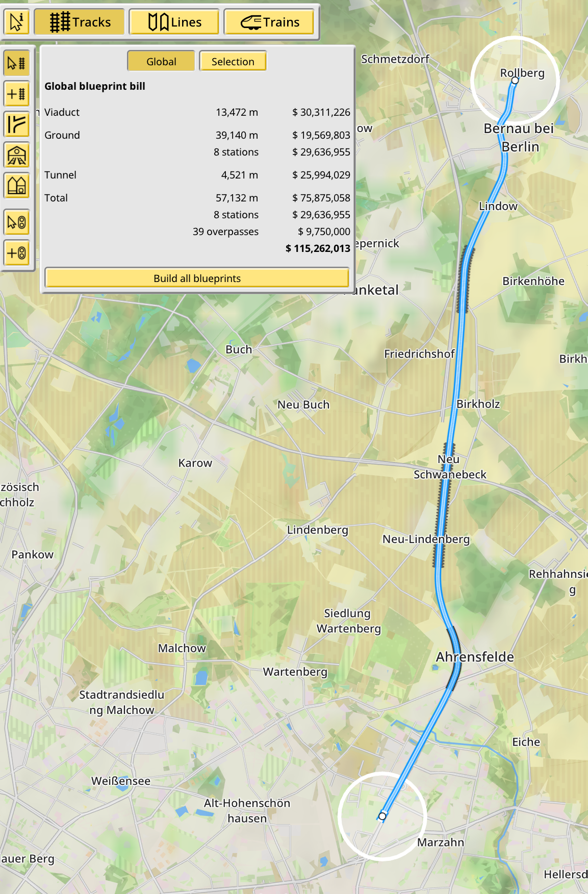
Task: Click the total cost $ 115,262,013
Action: click(318, 248)
